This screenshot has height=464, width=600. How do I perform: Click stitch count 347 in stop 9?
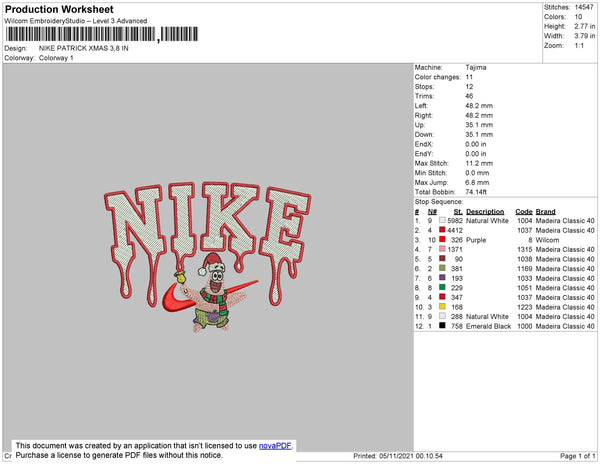(457, 297)
